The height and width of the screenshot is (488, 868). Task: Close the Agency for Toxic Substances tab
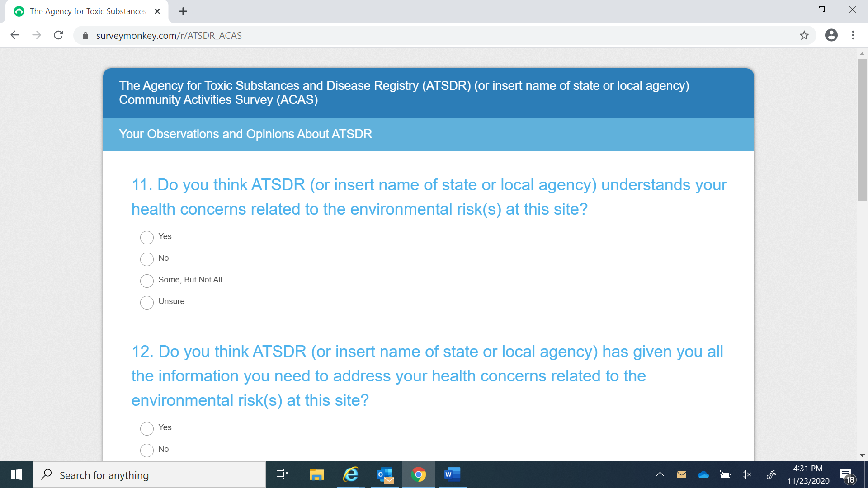[157, 11]
